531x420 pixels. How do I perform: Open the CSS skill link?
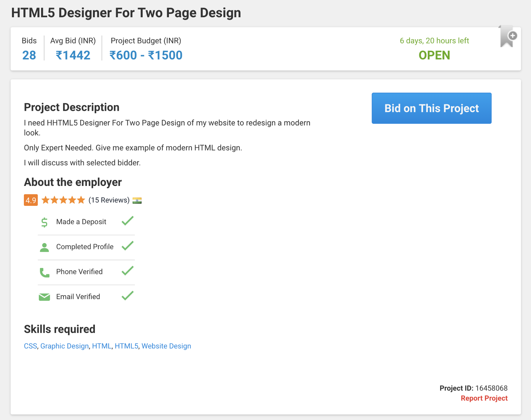pyautogui.click(x=31, y=346)
